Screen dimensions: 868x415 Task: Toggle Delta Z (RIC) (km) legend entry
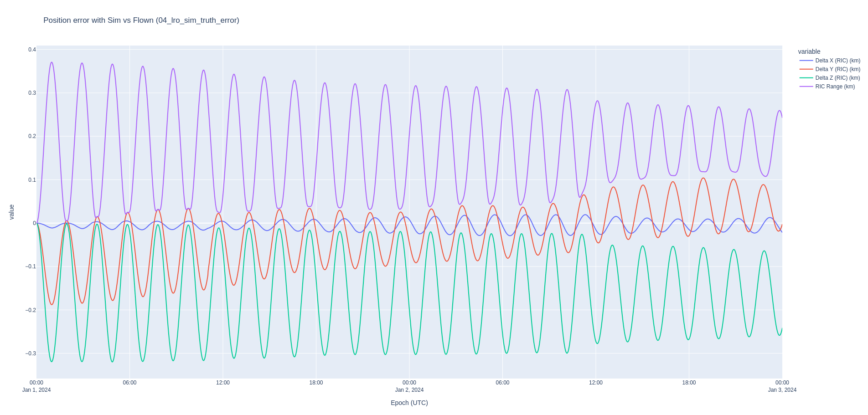tap(830, 78)
